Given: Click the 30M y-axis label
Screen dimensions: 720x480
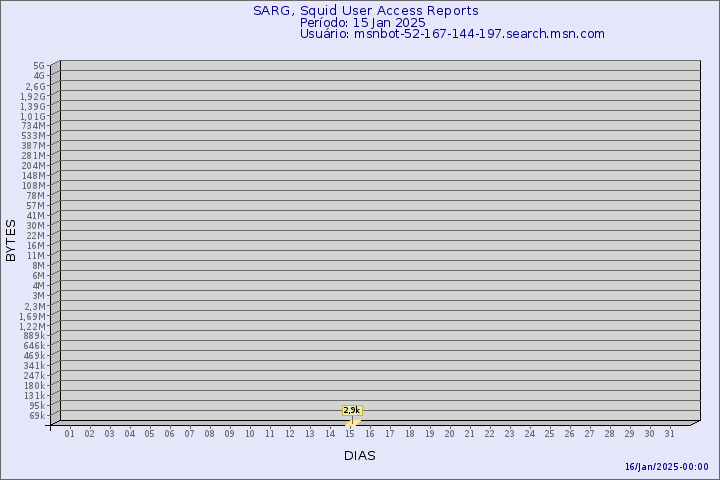Looking at the screenshot, I should coord(36,226).
